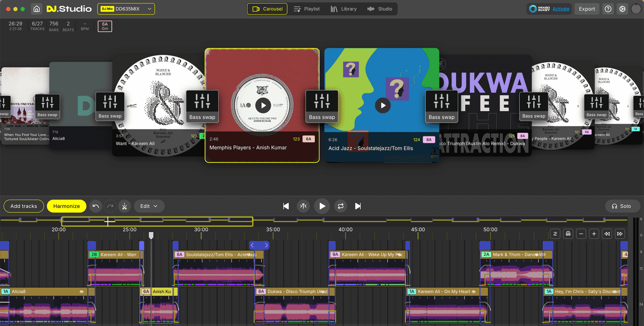Open the Edit dropdown menu
644x326 pixels.
click(x=149, y=206)
